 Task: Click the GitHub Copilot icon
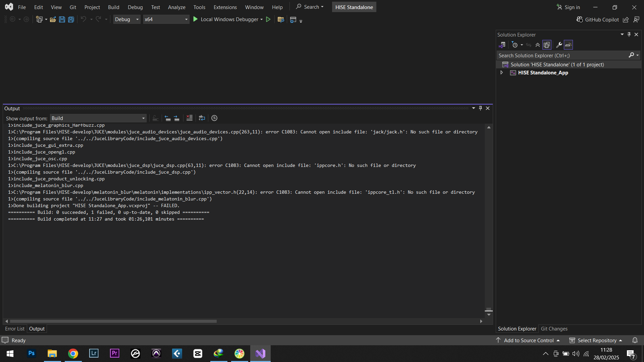click(580, 19)
